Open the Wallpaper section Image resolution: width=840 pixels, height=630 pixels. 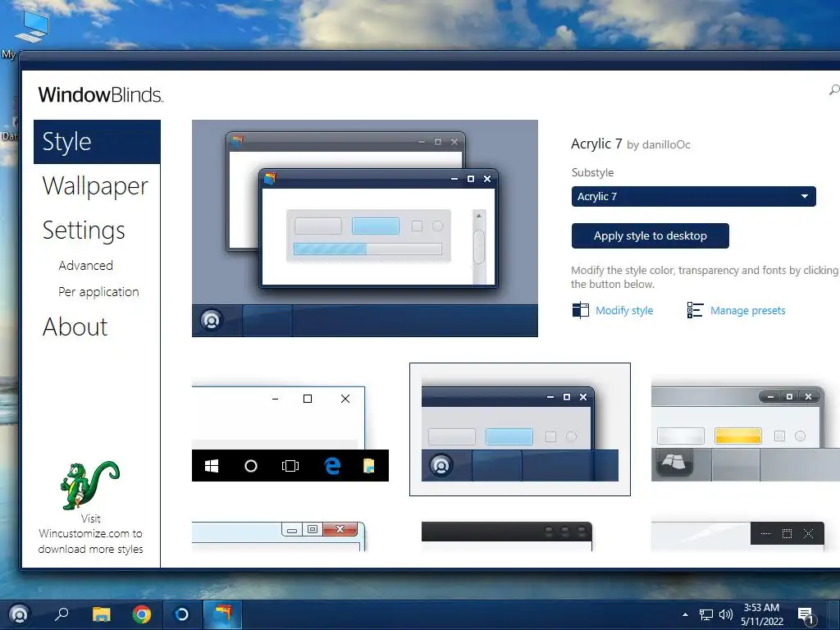95,186
